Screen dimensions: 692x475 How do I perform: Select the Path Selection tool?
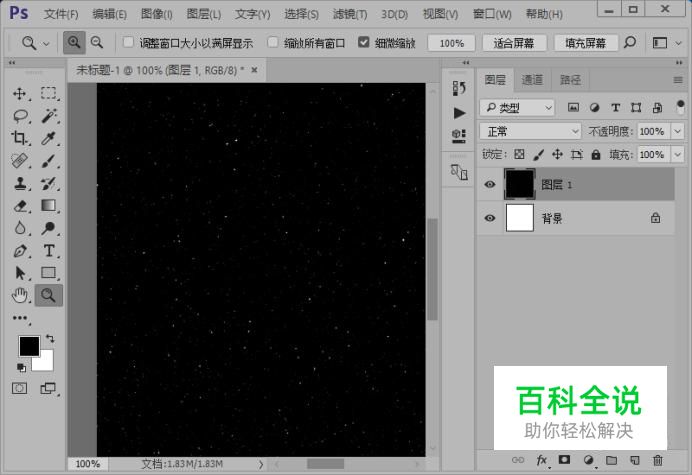[x=20, y=273]
